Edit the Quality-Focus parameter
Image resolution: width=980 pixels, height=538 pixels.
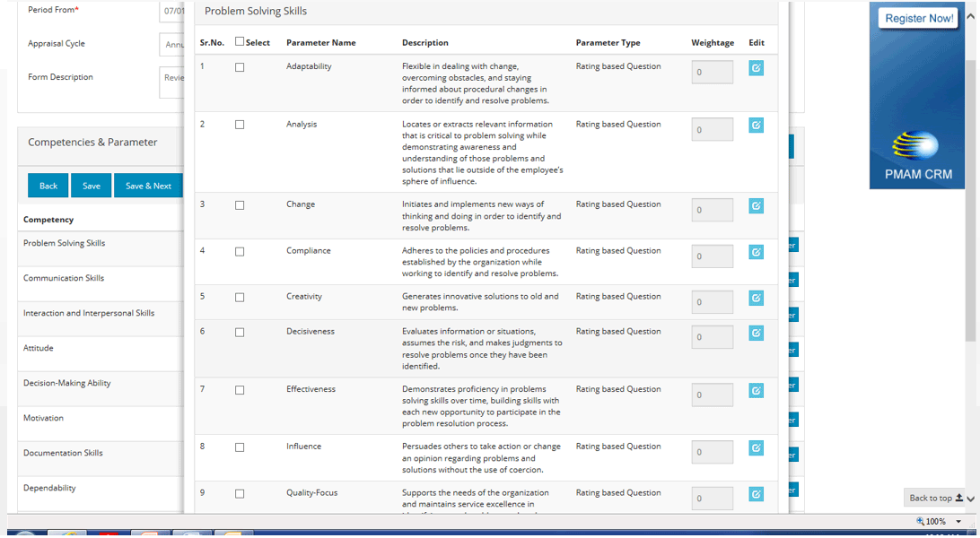(756, 494)
